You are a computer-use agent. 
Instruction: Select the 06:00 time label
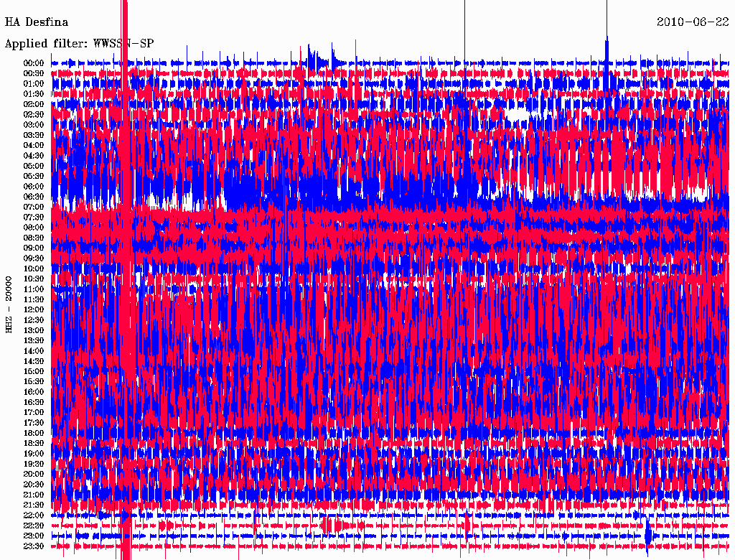click(34, 186)
